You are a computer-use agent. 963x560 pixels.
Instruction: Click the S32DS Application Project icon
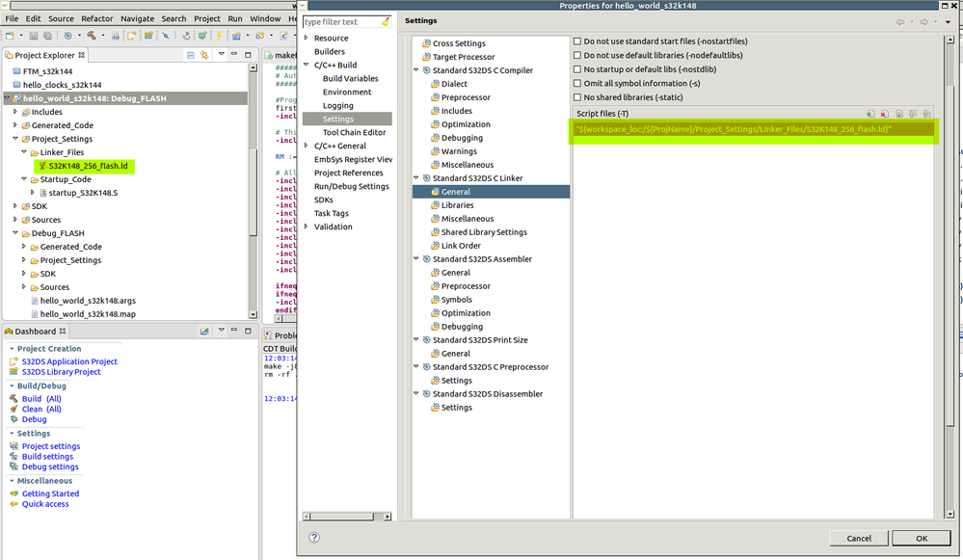pyautogui.click(x=13, y=361)
